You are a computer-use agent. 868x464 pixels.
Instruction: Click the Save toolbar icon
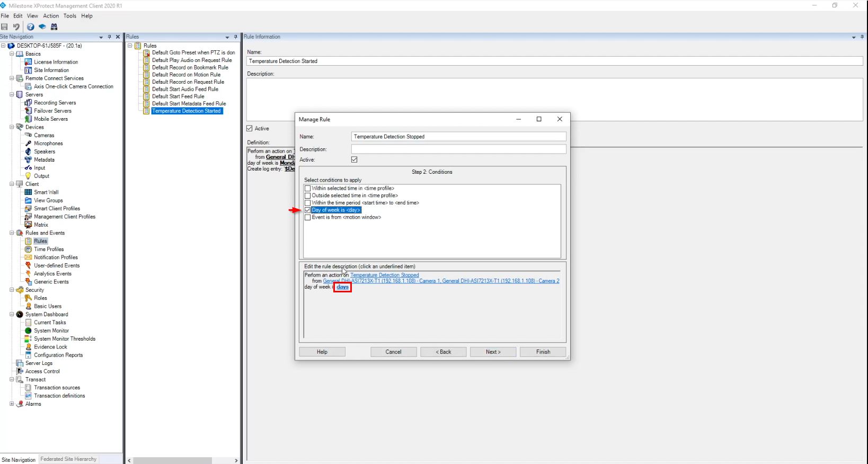click(x=5, y=26)
